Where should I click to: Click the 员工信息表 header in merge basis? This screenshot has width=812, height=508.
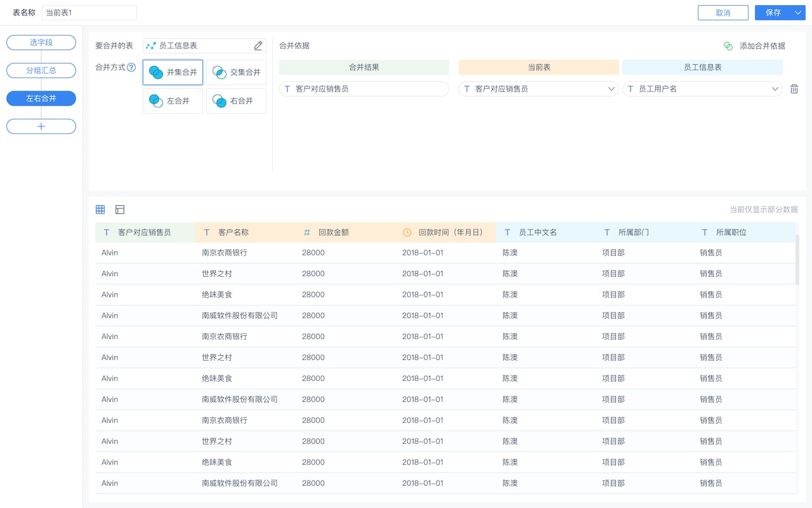(702, 67)
